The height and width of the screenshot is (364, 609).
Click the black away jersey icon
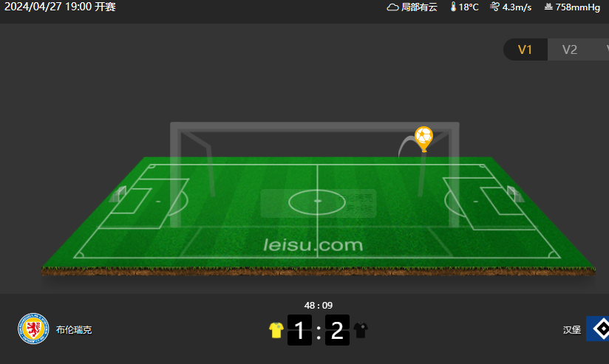point(361,330)
